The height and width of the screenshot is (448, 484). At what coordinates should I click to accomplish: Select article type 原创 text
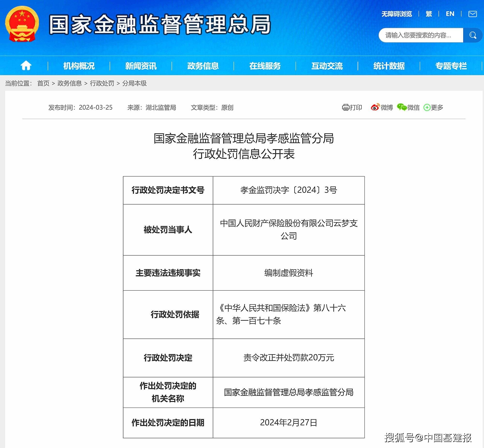point(227,107)
